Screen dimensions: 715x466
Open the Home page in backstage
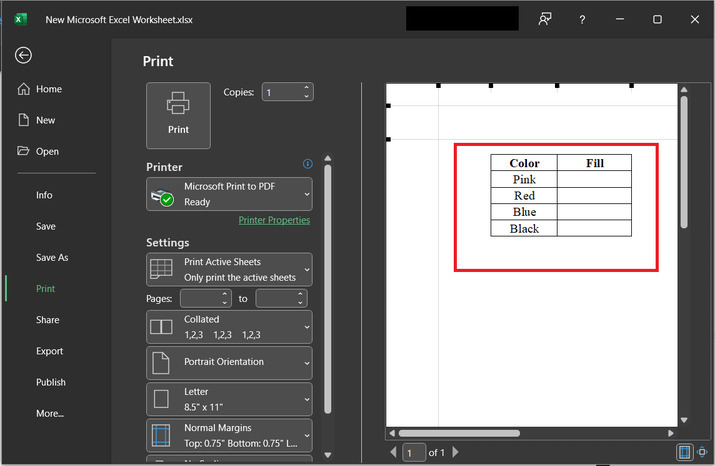click(x=40, y=89)
